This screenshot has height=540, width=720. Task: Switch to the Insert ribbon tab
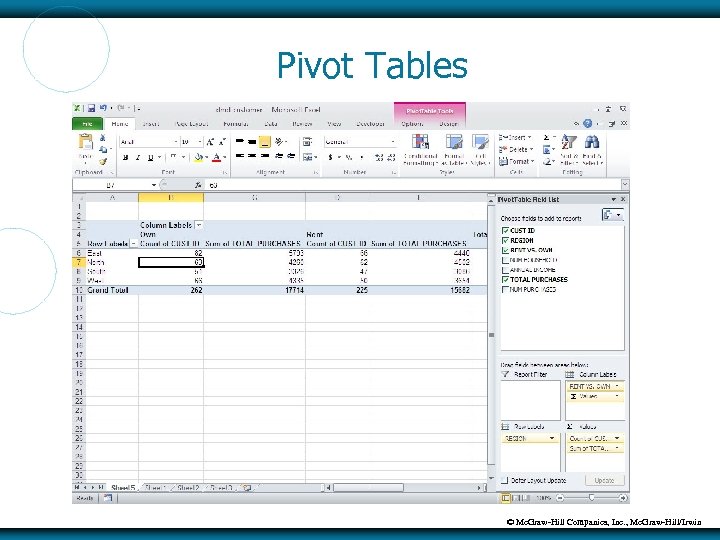point(150,124)
